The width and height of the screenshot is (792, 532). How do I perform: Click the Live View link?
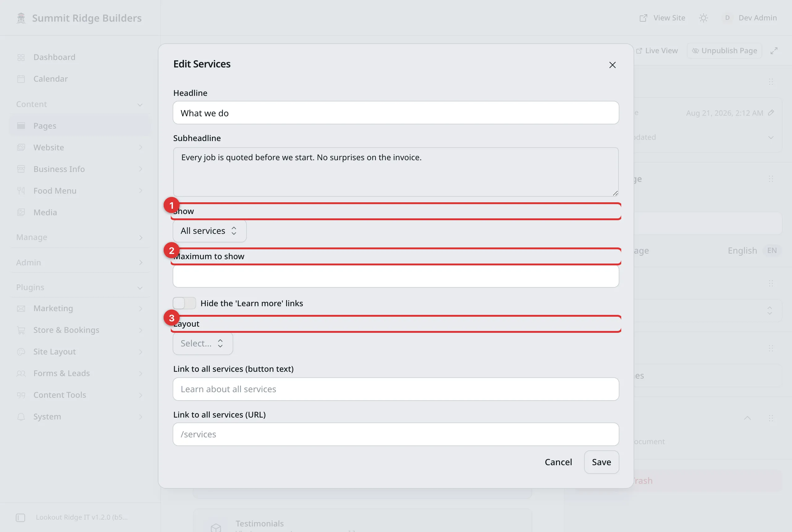pyautogui.click(x=657, y=50)
